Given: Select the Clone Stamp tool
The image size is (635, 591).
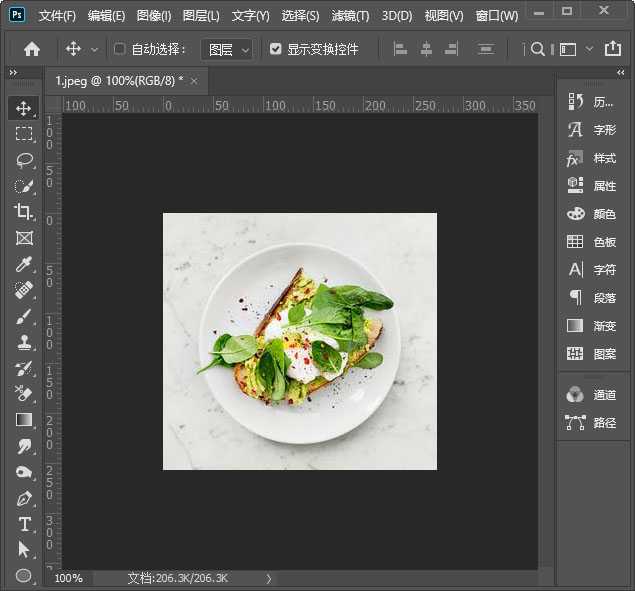Looking at the screenshot, I should coord(24,342).
